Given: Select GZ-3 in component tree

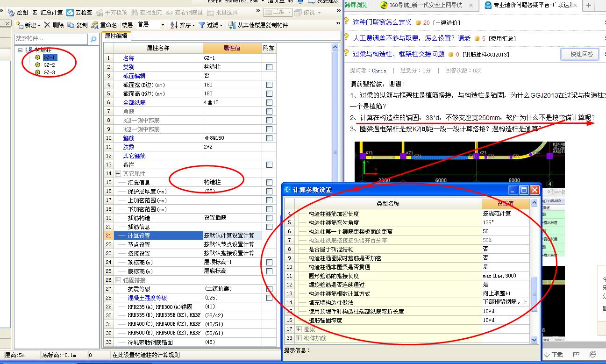Looking at the screenshot, I should tap(49, 72).
